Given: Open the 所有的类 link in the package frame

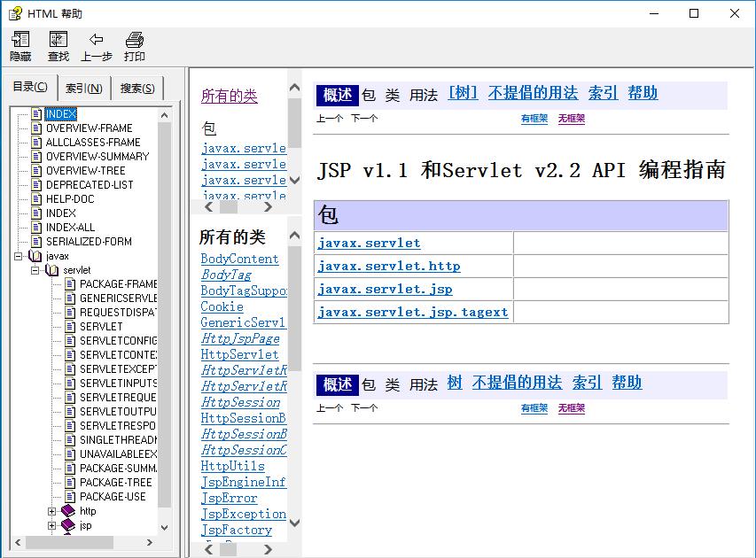Looking at the screenshot, I should 229,96.
